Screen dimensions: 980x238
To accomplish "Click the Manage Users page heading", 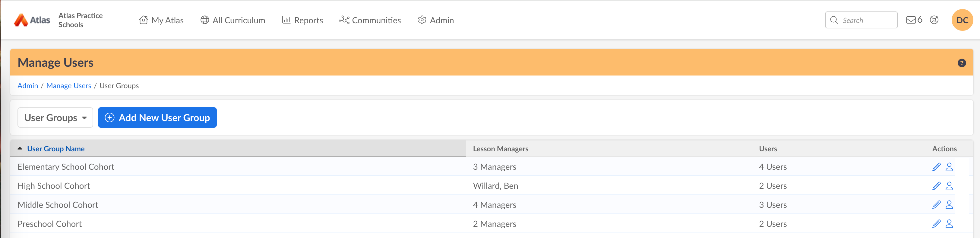I will 55,63.
